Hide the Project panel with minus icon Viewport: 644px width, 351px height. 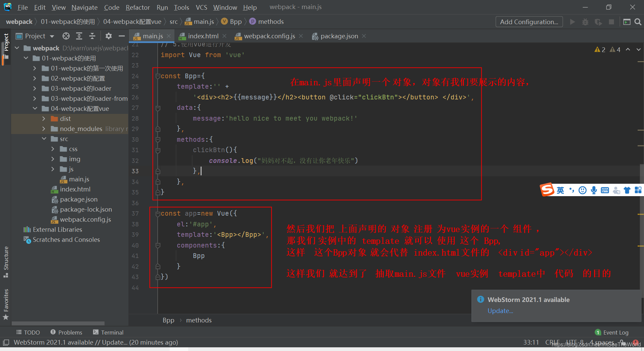[122, 36]
